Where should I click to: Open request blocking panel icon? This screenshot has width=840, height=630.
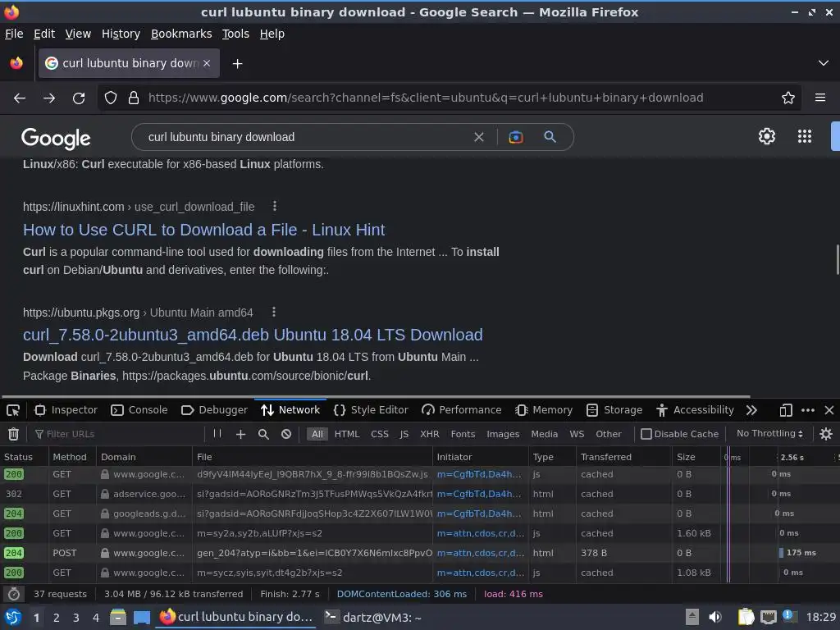(x=286, y=434)
